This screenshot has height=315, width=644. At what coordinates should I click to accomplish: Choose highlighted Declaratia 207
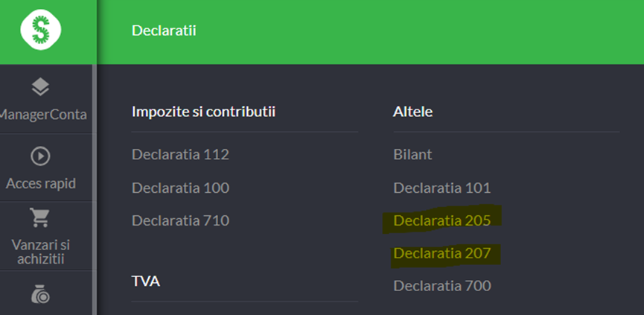(x=442, y=253)
